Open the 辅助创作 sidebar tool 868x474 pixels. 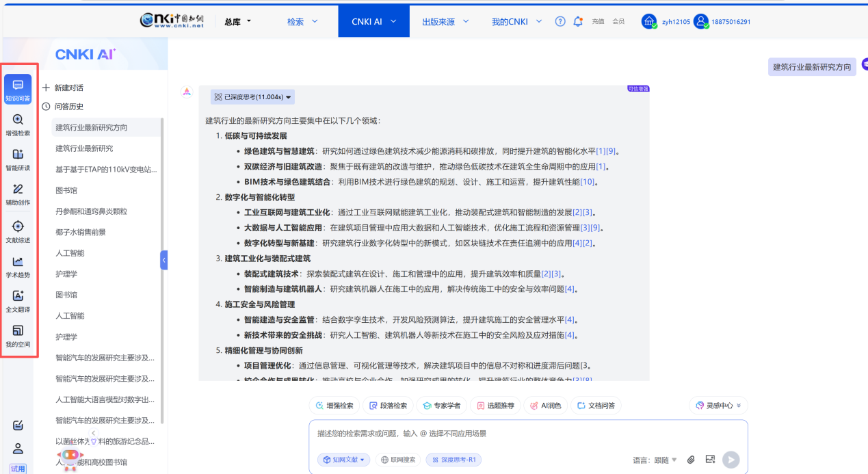pyautogui.click(x=18, y=194)
